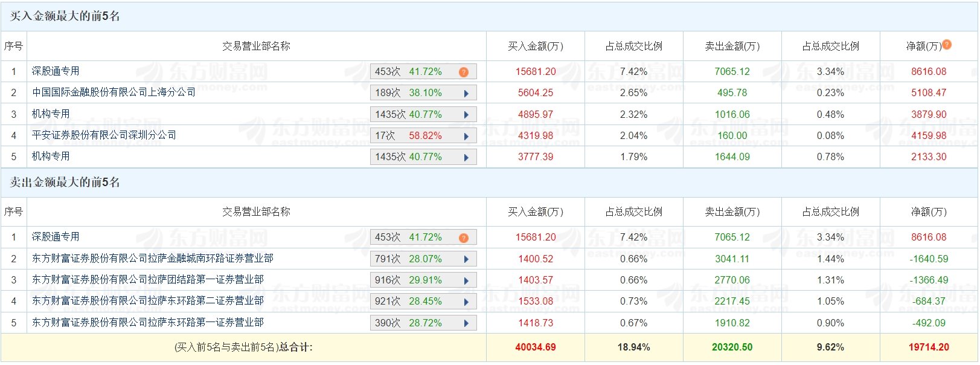Image resolution: width=980 pixels, height=365 pixels.
Task: Click buy amount 1533.08
Action: point(536,301)
